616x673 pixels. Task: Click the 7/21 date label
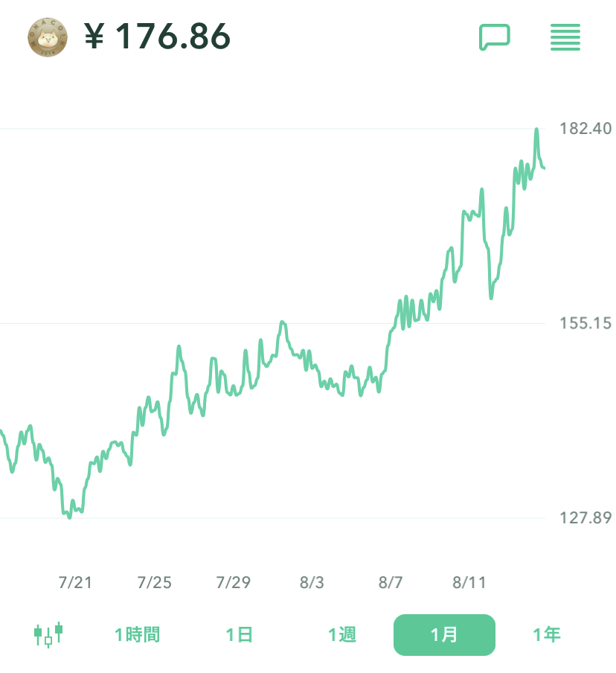(75, 582)
